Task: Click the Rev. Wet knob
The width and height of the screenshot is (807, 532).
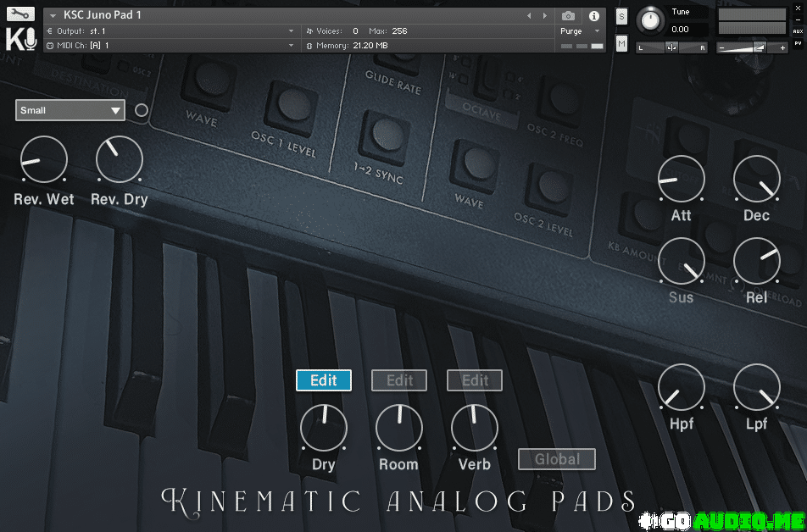Action: [44, 159]
